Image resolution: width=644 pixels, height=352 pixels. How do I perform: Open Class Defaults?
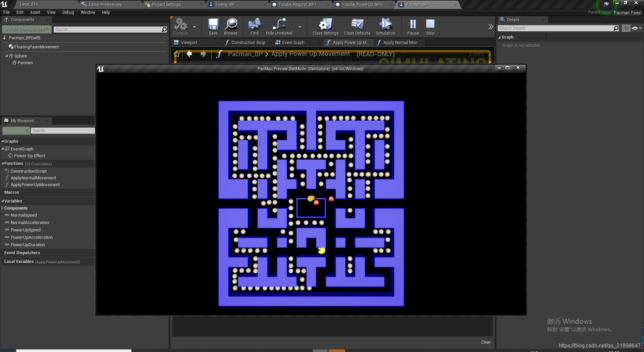point(357,27)
